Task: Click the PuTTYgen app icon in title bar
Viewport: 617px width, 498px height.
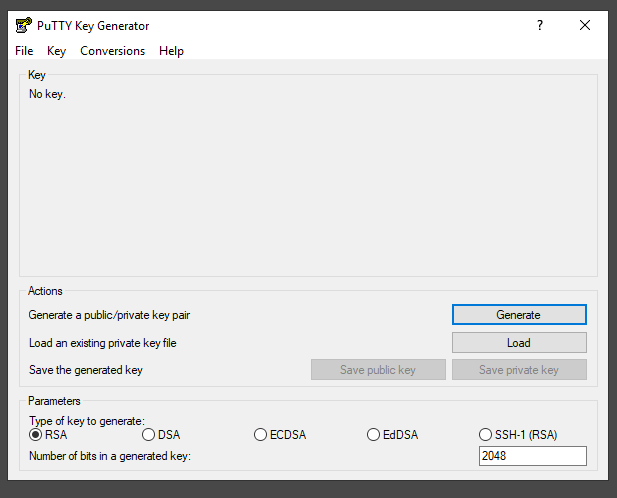Action: 23,25
